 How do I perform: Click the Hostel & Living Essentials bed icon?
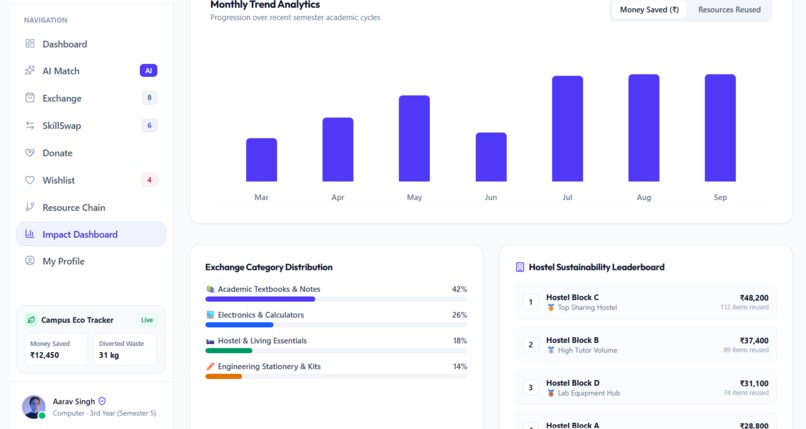[210, 341]
